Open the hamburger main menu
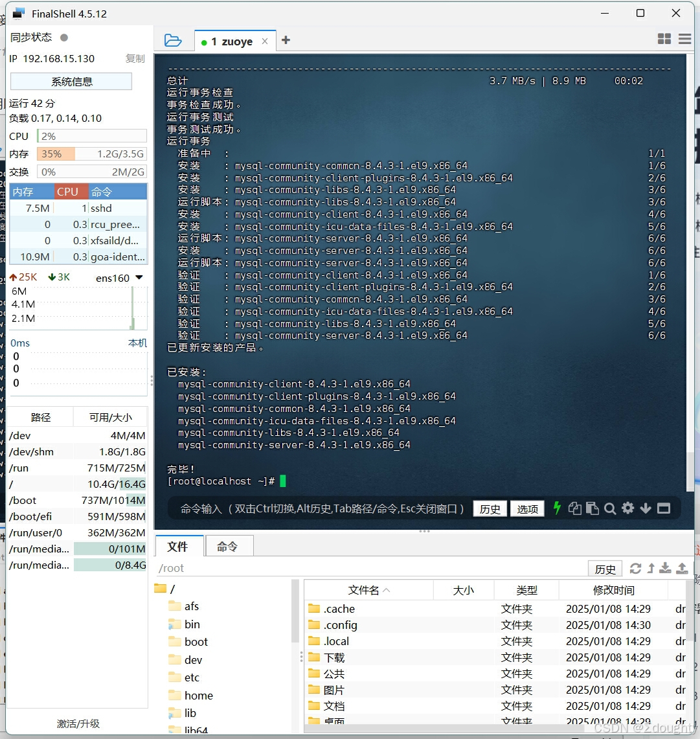The image size is (700, 739). [x=685, y=39]
